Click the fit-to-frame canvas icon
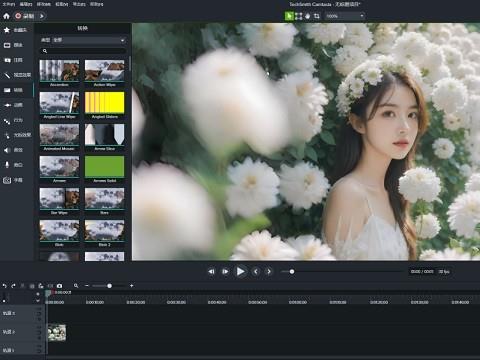Viewport: 480px width, 360px height. (x=299, y=16)
